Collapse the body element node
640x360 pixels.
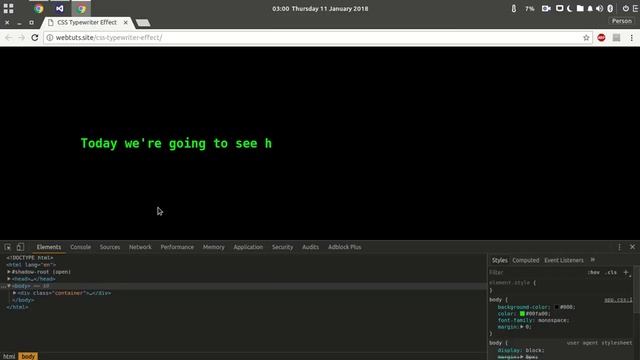pyautogui.click(x=9, y=286)
